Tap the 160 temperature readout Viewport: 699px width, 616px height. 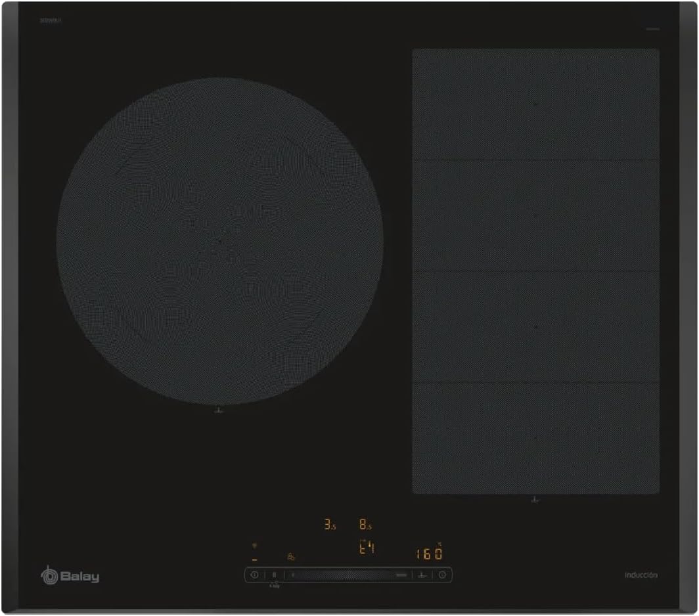point(429,554)
